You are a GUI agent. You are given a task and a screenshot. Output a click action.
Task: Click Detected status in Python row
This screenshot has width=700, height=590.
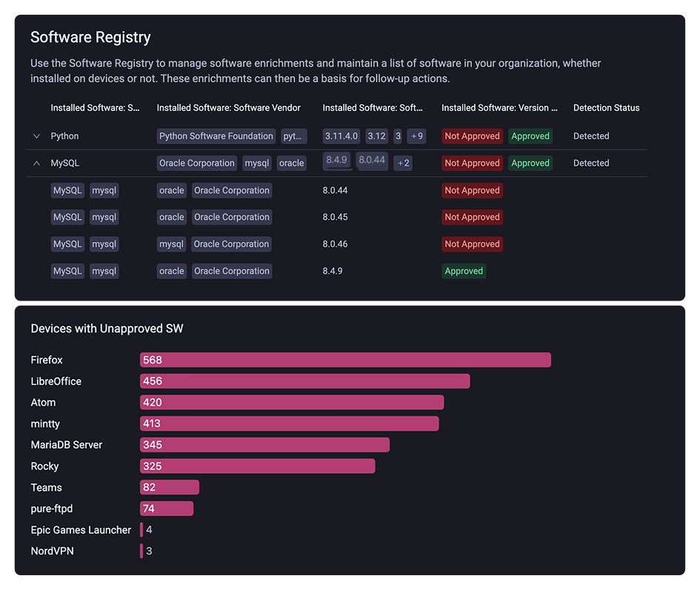[x=591, y=136]
